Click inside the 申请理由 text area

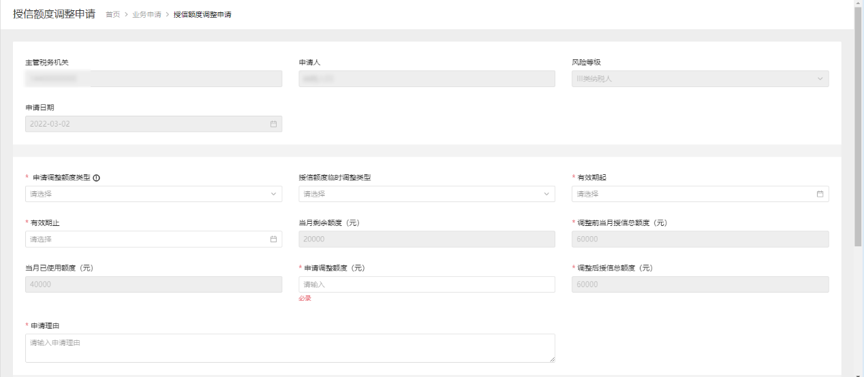pyautogui.click(x=290, y=348)
